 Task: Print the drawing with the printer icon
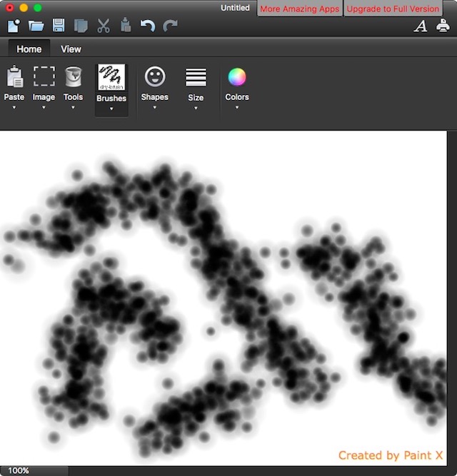443,25
